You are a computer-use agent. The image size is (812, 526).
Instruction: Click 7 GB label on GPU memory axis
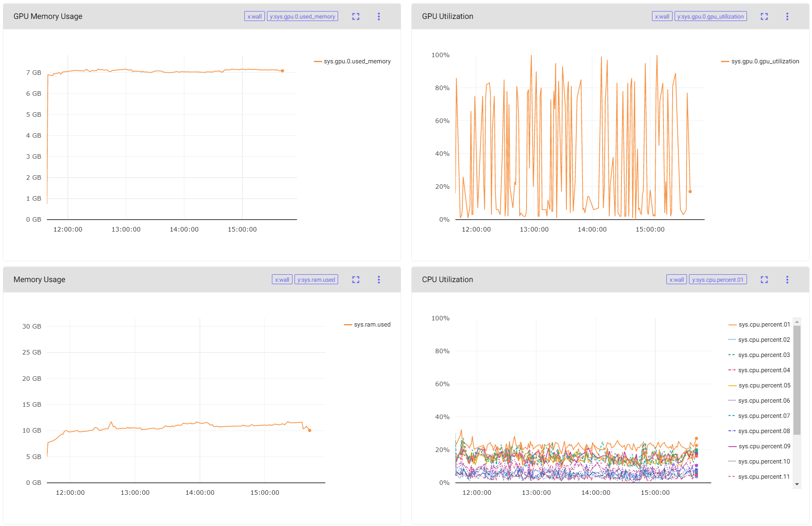(34, 73)
